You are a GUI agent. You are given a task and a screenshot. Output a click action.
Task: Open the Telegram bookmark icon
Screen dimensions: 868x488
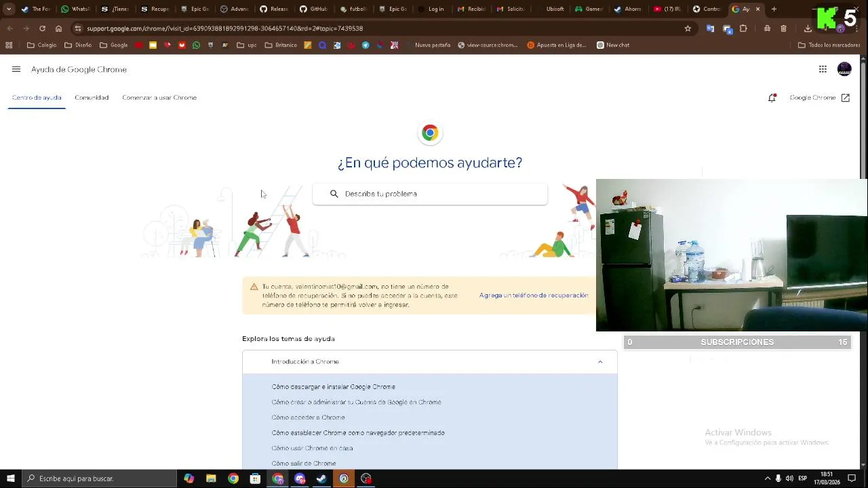click(366, 45)
